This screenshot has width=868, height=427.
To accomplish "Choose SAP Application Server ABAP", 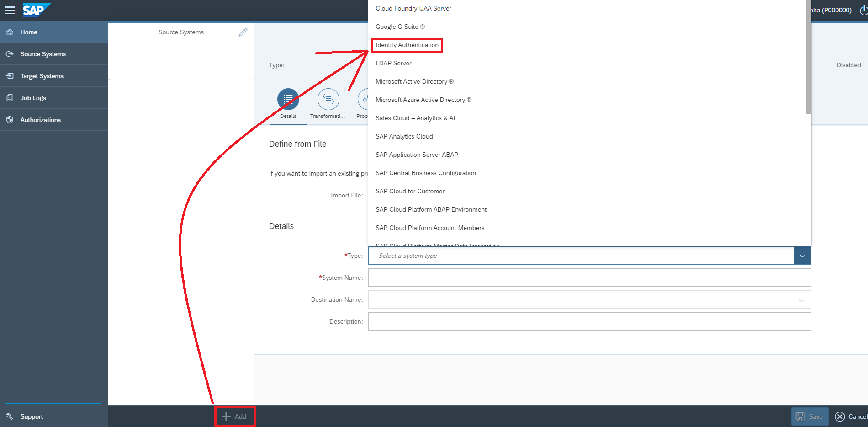I will tap(587, 155).
